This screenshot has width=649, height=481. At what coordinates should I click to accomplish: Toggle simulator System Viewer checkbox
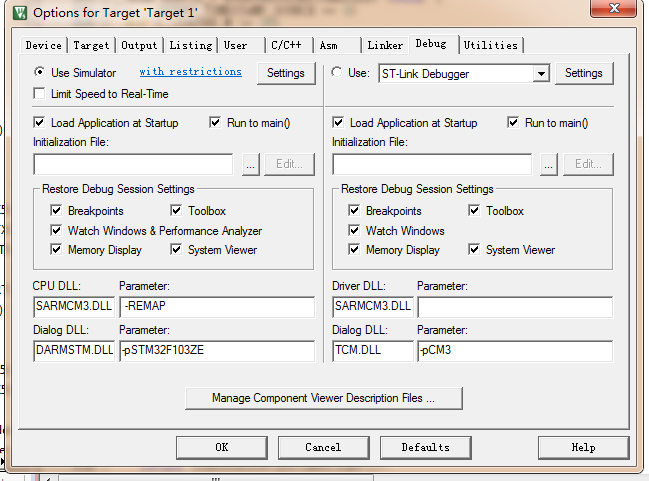[176, 250]
